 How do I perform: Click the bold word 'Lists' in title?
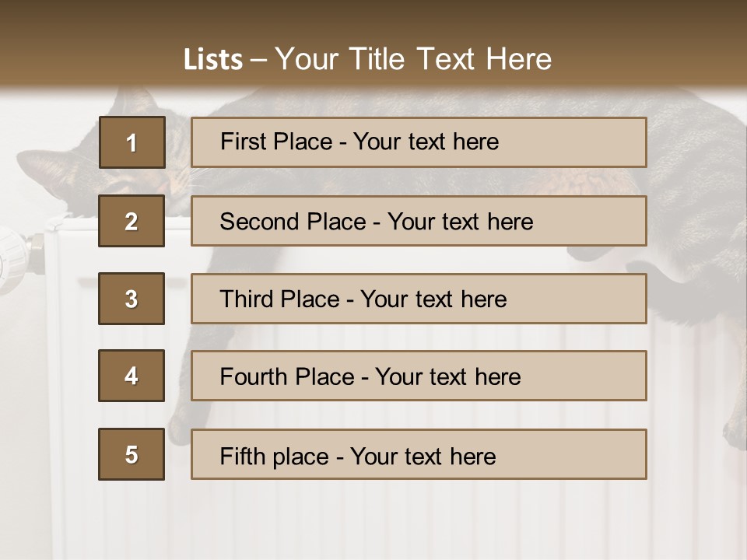(x=213, y=60)
